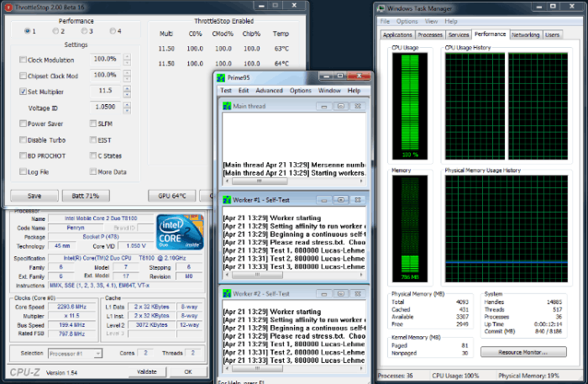The height and width of the screenshot is (384, 588).
Task: Click the Batt 71% button
Action: [86, 196]
